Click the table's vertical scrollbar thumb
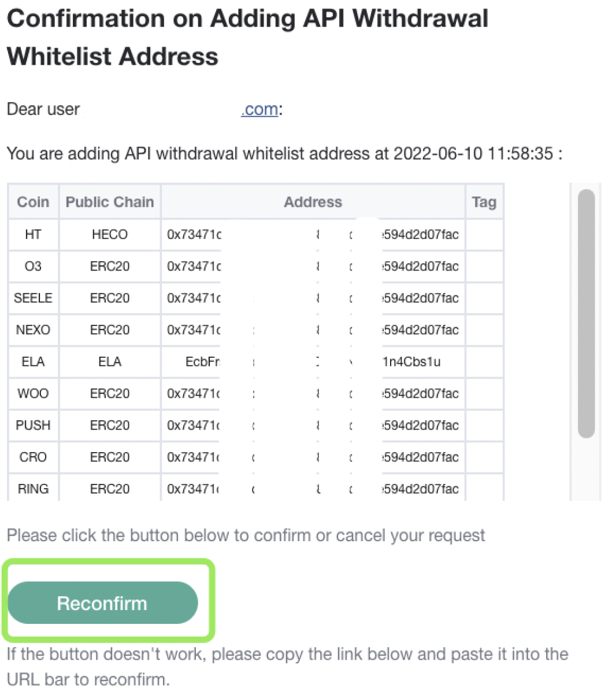 tap(586, 313)
